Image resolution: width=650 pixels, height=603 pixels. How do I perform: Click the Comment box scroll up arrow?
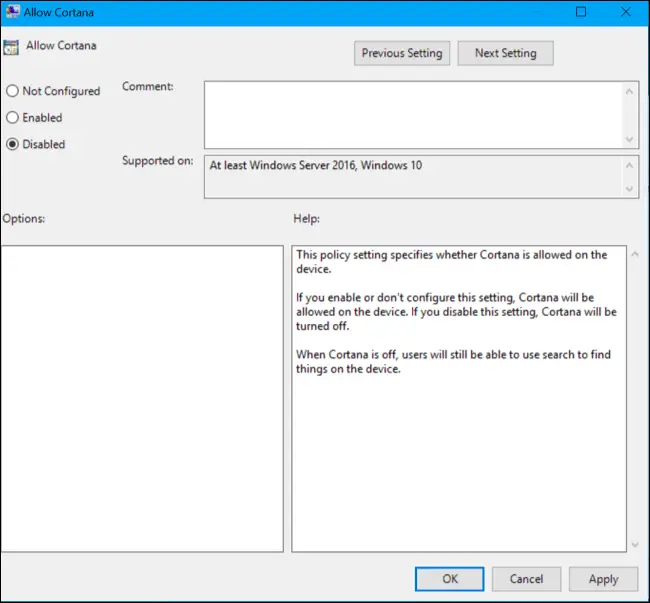click(x=629, y=92)
